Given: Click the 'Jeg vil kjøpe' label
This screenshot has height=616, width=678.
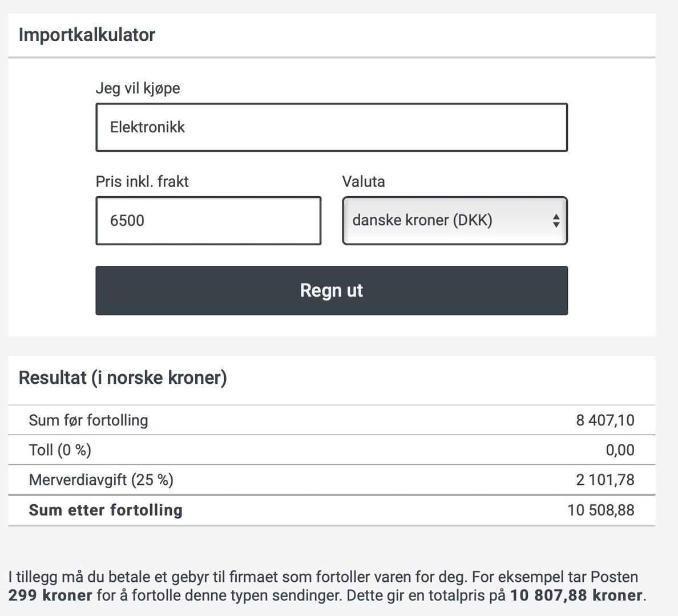Looking at the screenshot, I should click(x=138, y=88).
